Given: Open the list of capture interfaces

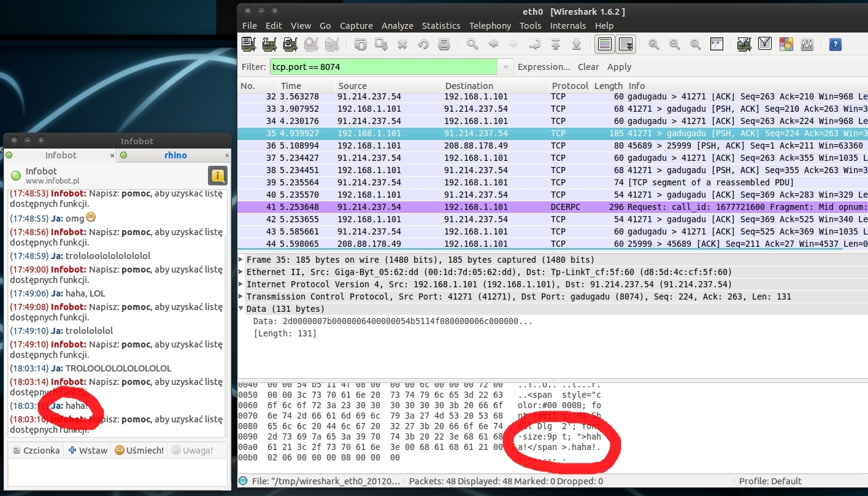Looking at the screenshot, I should pos(248,44).
